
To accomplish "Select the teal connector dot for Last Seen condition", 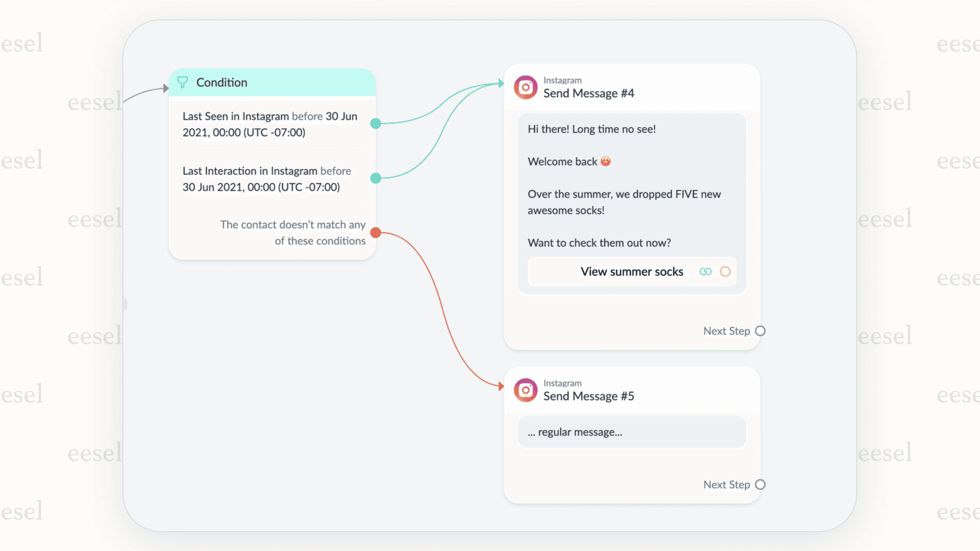I will [376, 124].
